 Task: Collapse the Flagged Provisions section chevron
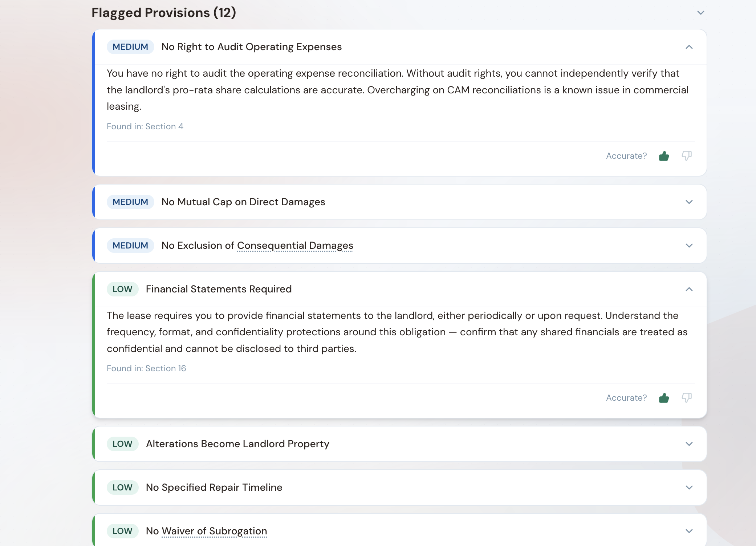[700, 13]
